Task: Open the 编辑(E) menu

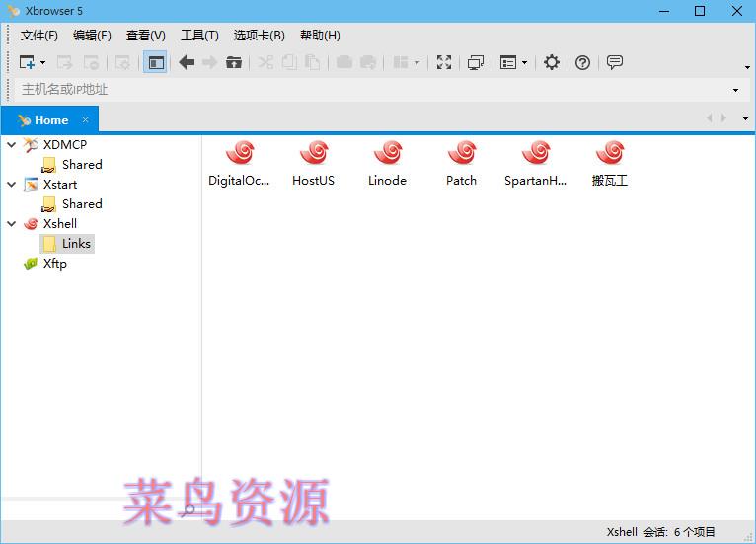Action: [x=92, y=36]
